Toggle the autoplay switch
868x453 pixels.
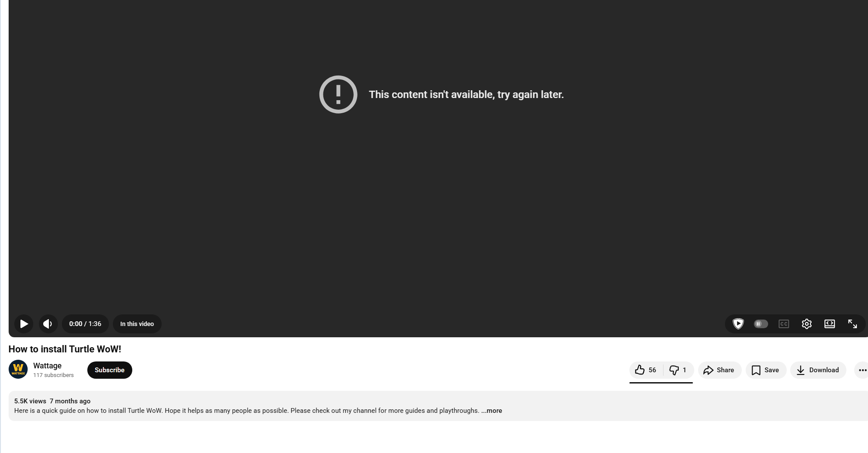[761, 324]
